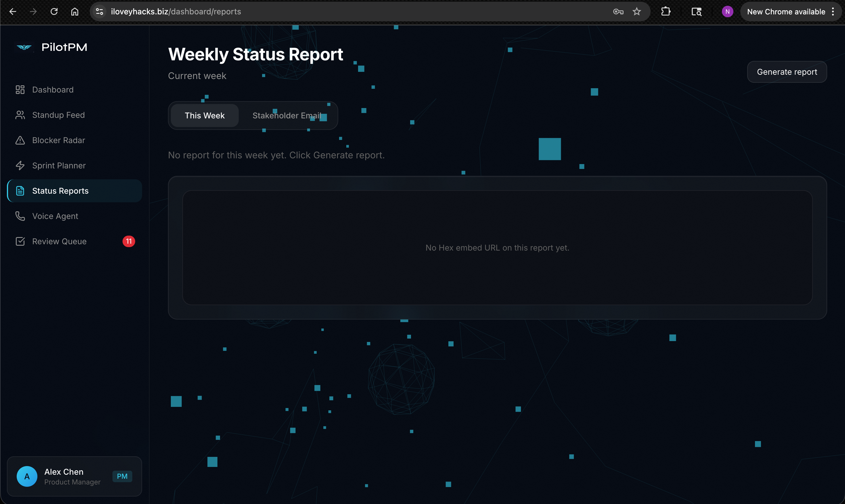This screenshot has height=504, width=845.
Task: Click the Blocker Radar warning triangle icon
Action: 20,140
